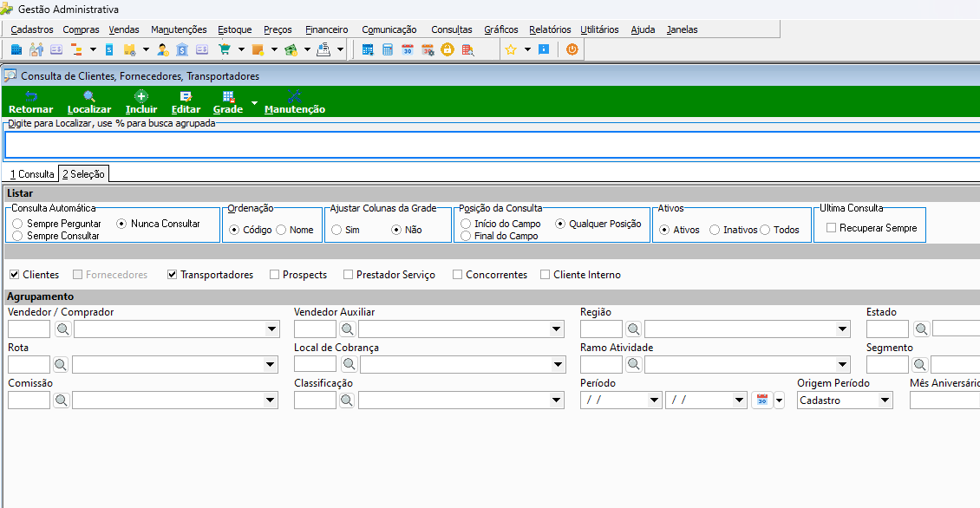
Task: Open the Origem Período Cadastro dropdown
Action: pos(885,400)
